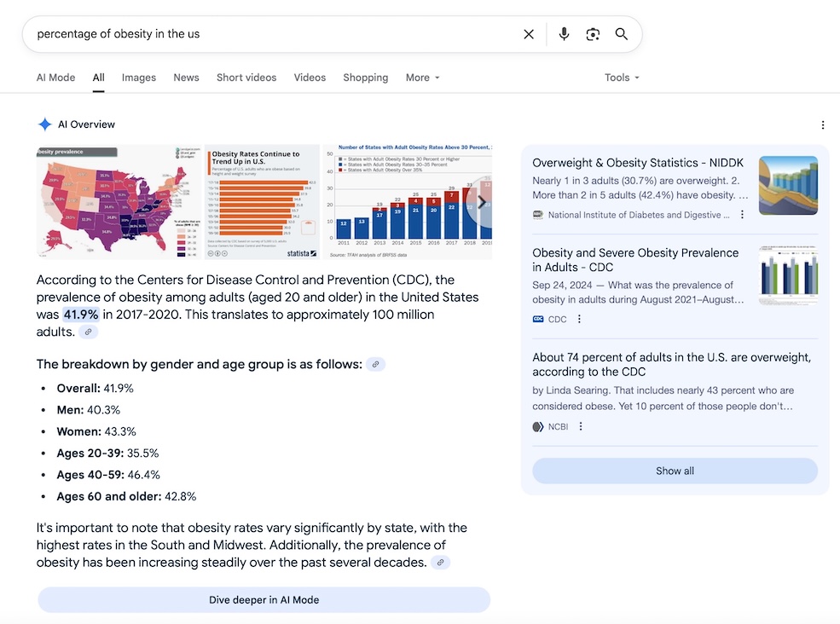Click the 'Ages 20-39: 35.5%' bullet
This screenshot has width=840, height=624.
pos(107,454)
